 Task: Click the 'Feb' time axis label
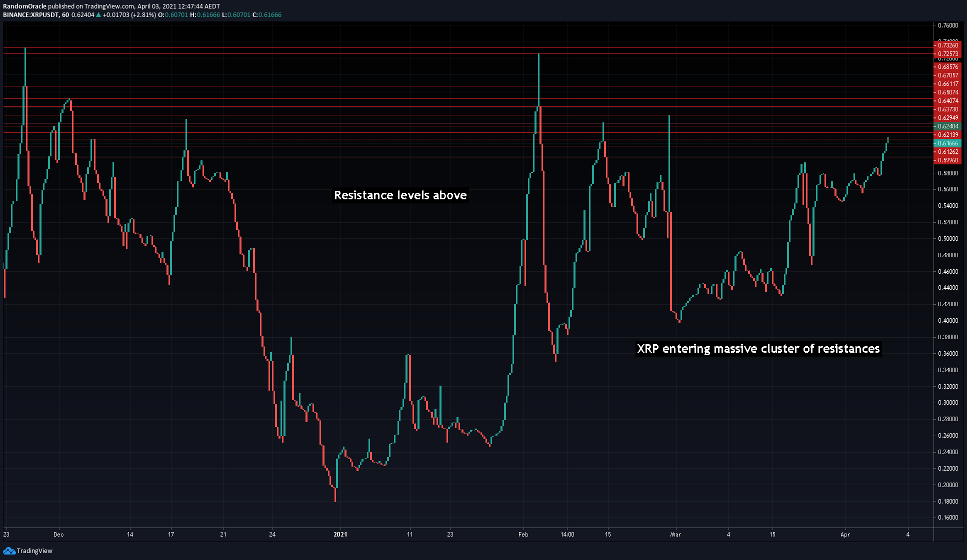coord(523,535)
